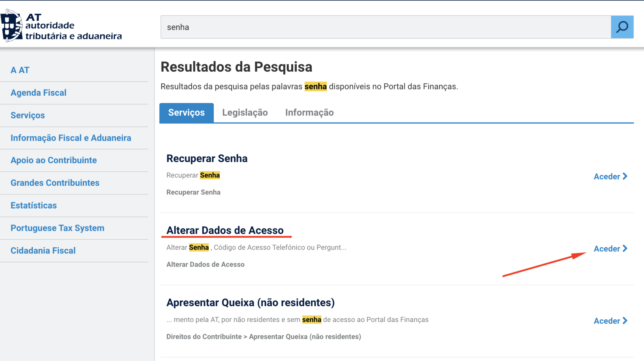Open Informação Fiscal e Aduaneira menu

[x=71, y=138]
